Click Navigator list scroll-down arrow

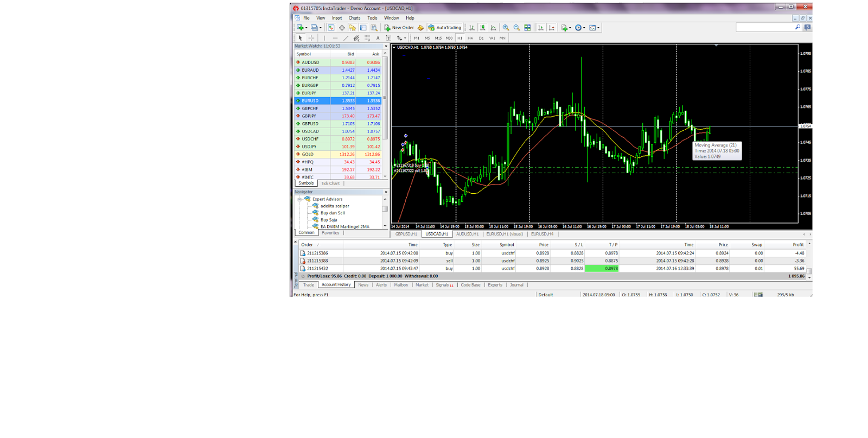click(x=385, y=226)
